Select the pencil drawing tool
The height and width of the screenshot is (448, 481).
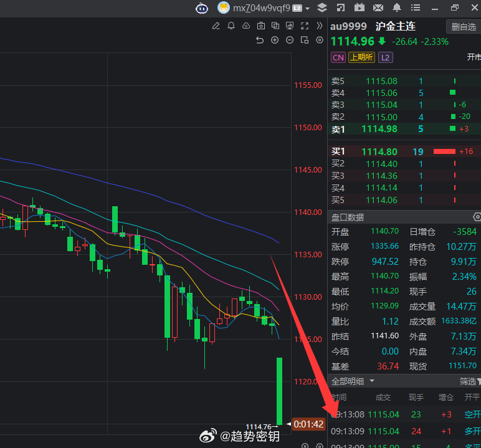pyautogui.click(x=216, y=26)
